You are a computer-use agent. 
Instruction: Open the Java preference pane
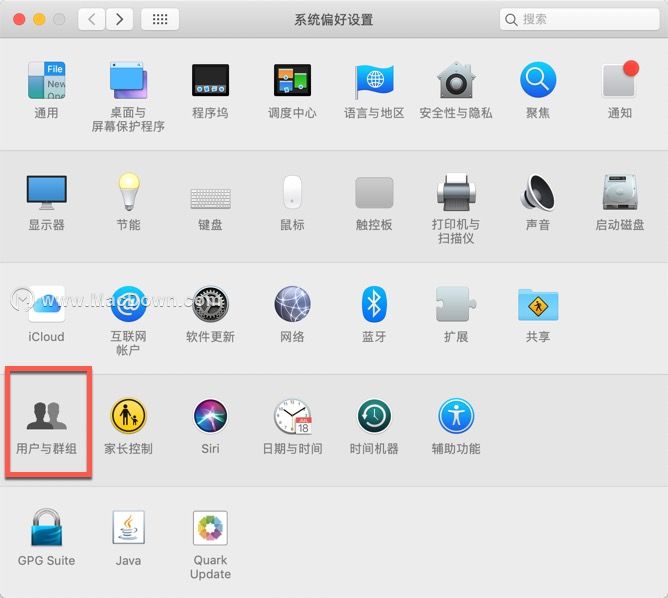(128, 527)
